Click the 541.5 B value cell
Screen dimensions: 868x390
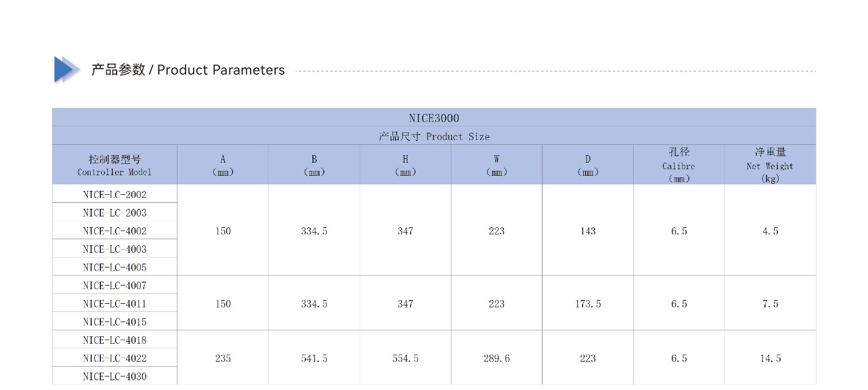tap(314, 358)
